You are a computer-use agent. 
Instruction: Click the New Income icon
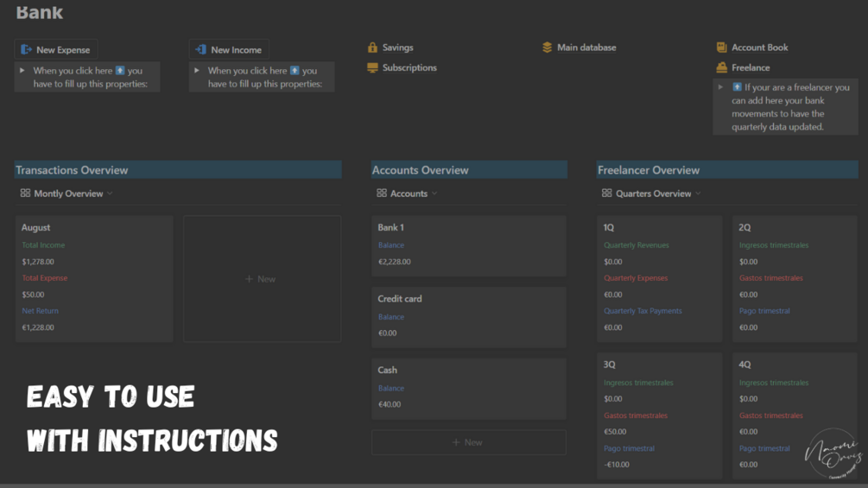point(201,50)
